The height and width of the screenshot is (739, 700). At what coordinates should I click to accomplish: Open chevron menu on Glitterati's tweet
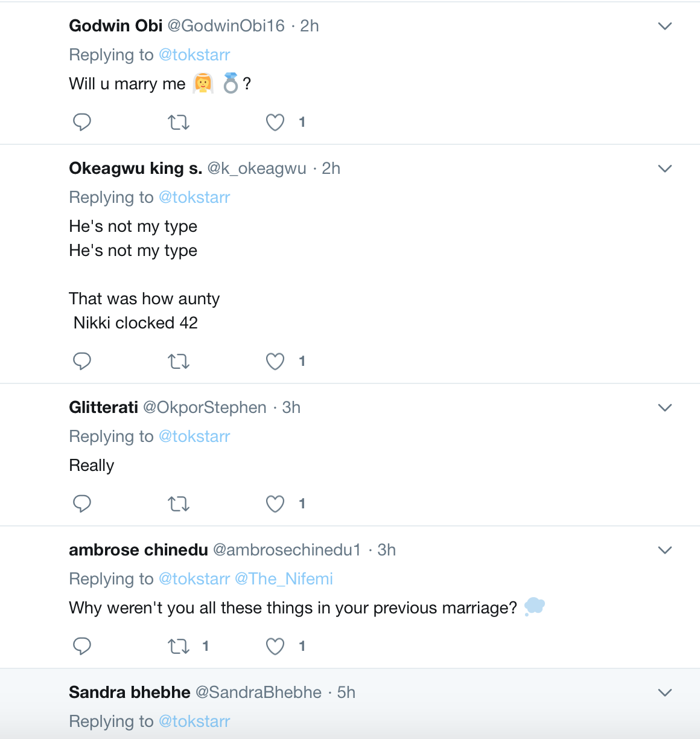coord(664,408)
